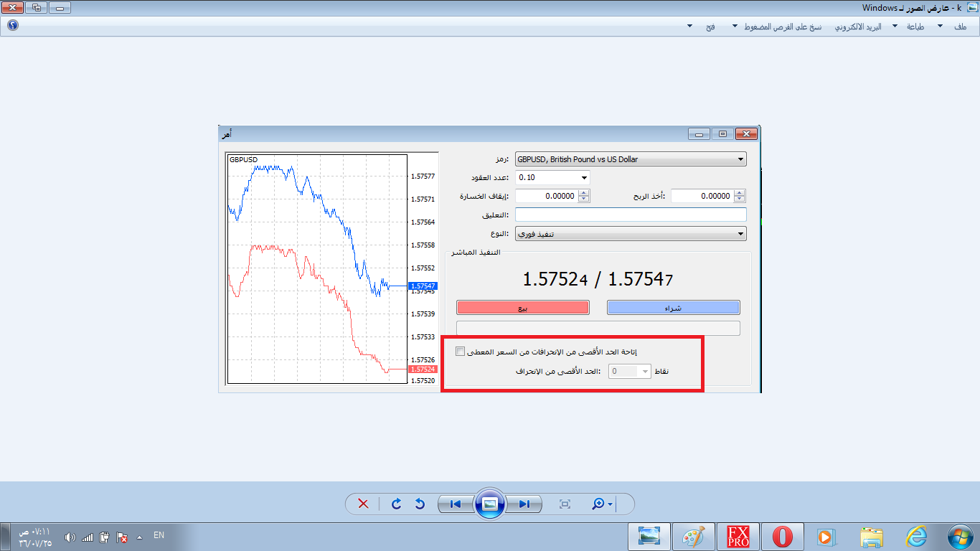The image size is (980, 551).
Task: Rotate the picture clockwise
Action: pyautogui.click(x=396, y=504)
